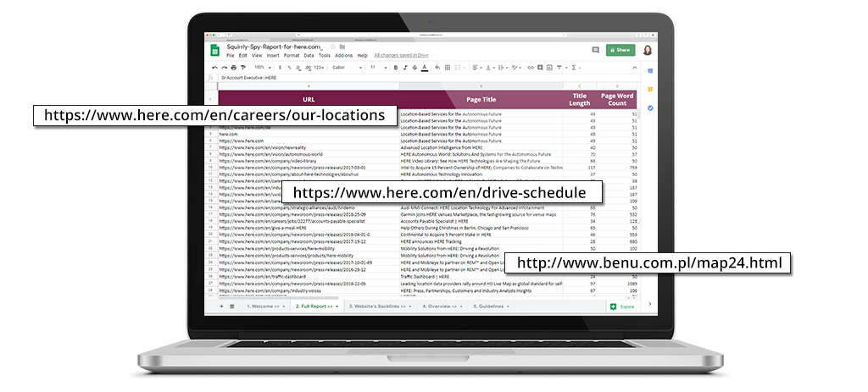Rename document title Squirrly-Spy-Raport-for-here.com

tap(274, 47)
